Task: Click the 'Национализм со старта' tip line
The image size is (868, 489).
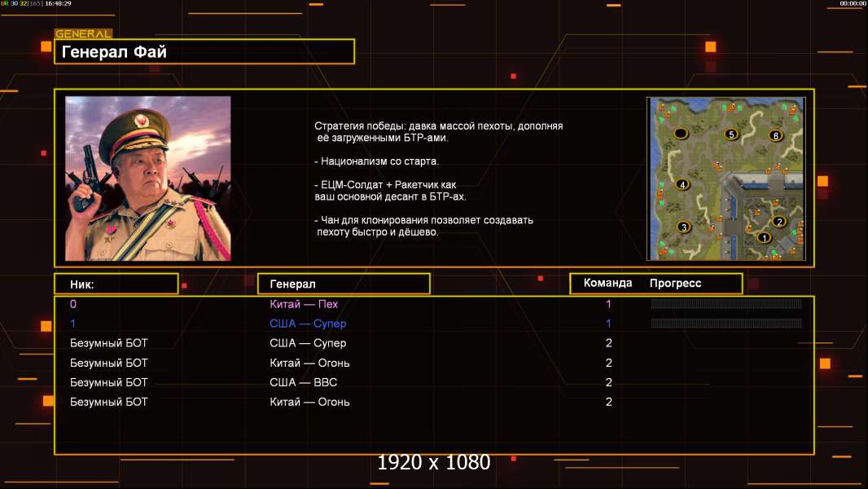Action: click(376, 161)
